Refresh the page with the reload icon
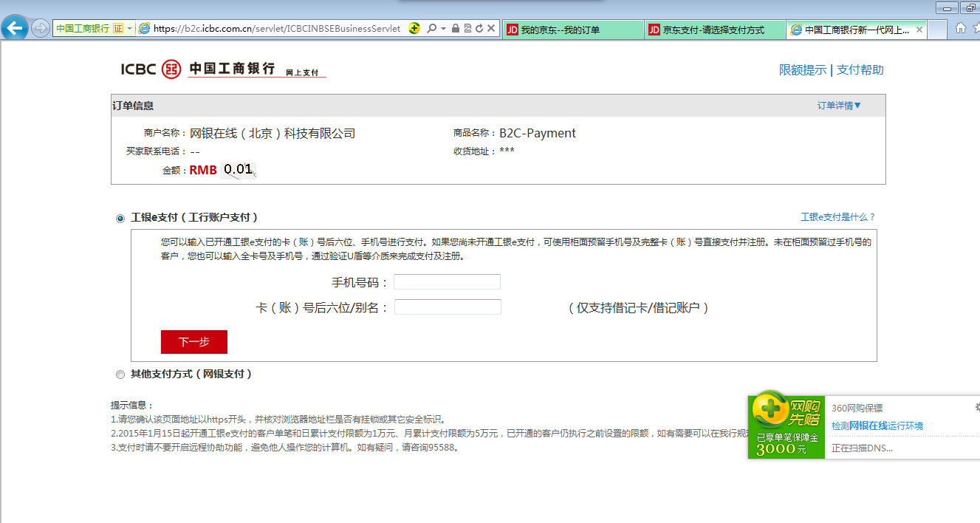Screen dimensions: 980x523 pos(479,29)
